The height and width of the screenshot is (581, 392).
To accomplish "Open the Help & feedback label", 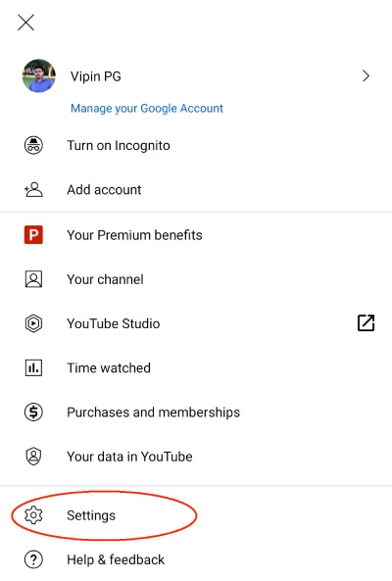I will coord(116,559).
